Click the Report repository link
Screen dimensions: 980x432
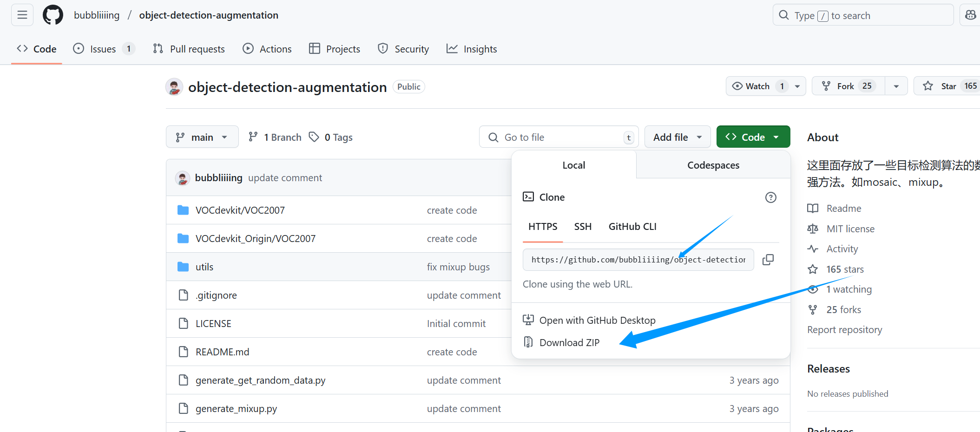(x=845, y=330)
